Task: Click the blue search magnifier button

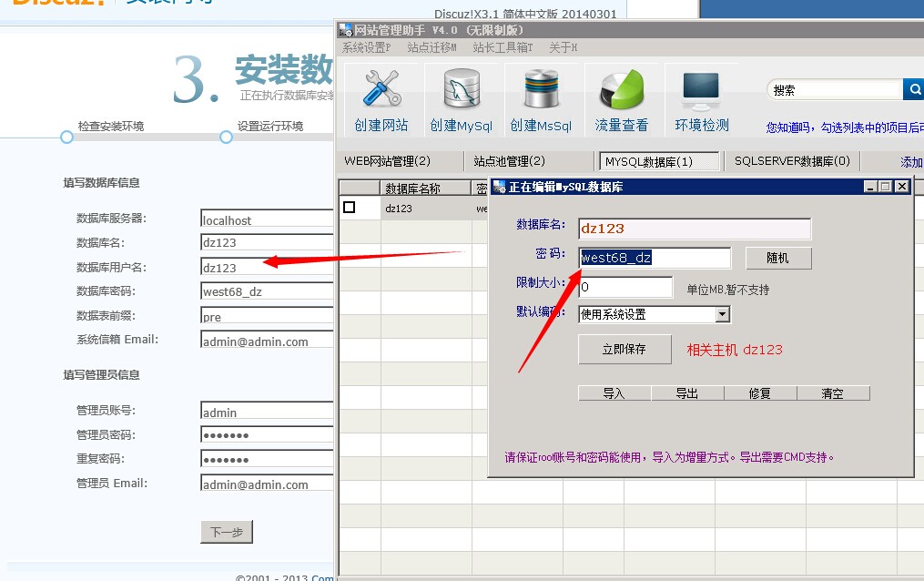Action: 914,89
